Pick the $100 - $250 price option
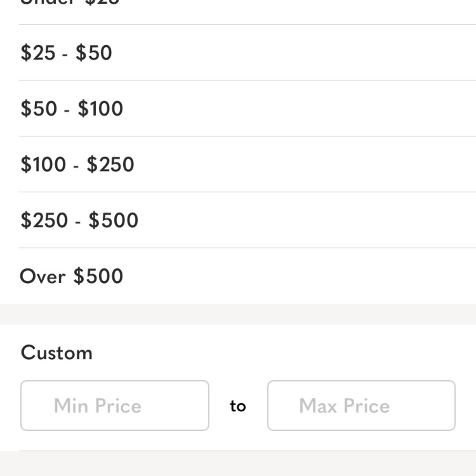This screenshot has height=476, width=476. coord(78,164)
